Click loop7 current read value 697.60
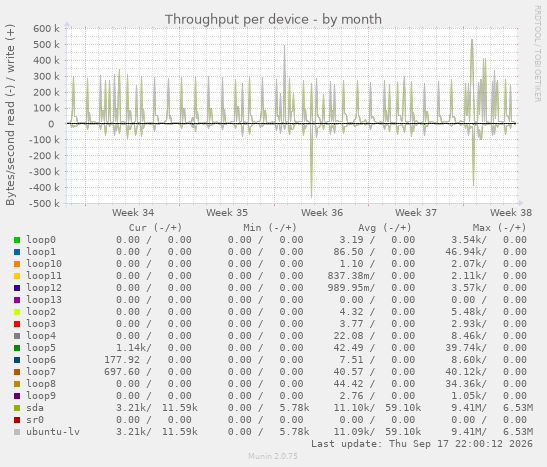 122,372
